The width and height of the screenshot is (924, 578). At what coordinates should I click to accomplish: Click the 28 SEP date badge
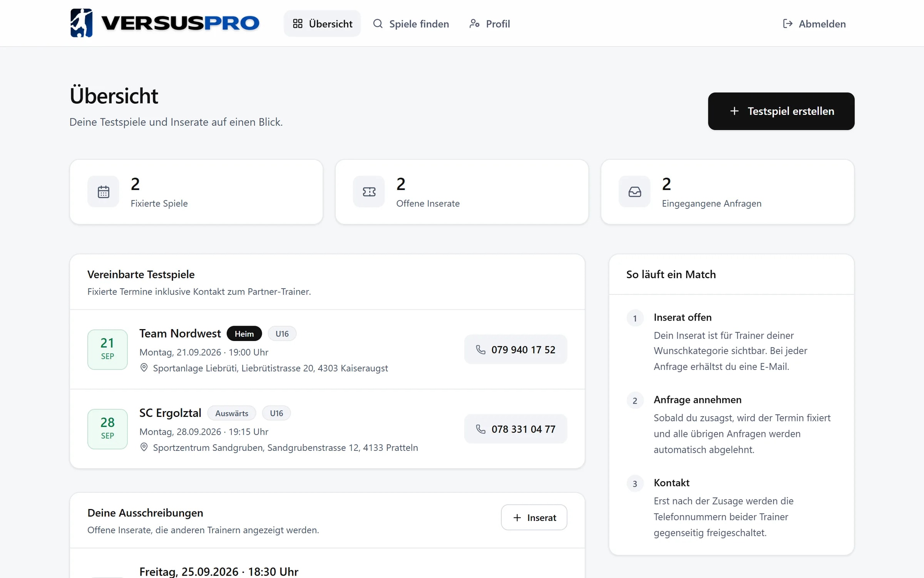point(107,429)
